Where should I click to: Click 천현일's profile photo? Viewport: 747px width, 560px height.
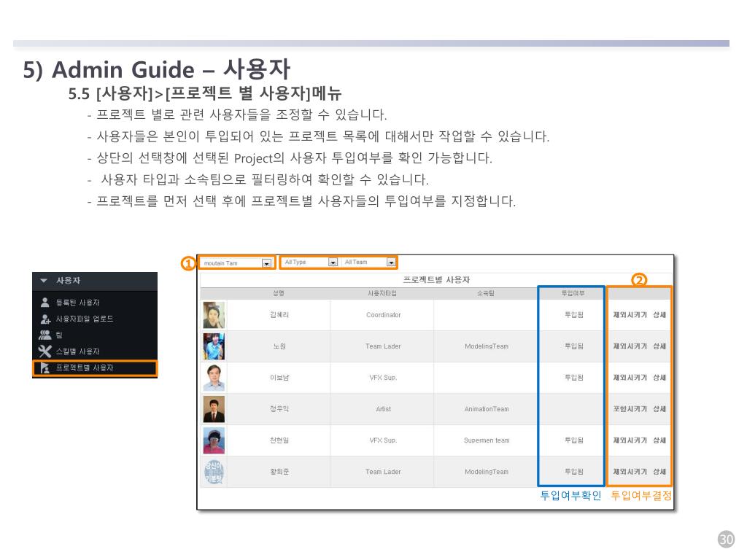(x=214, y=441)
